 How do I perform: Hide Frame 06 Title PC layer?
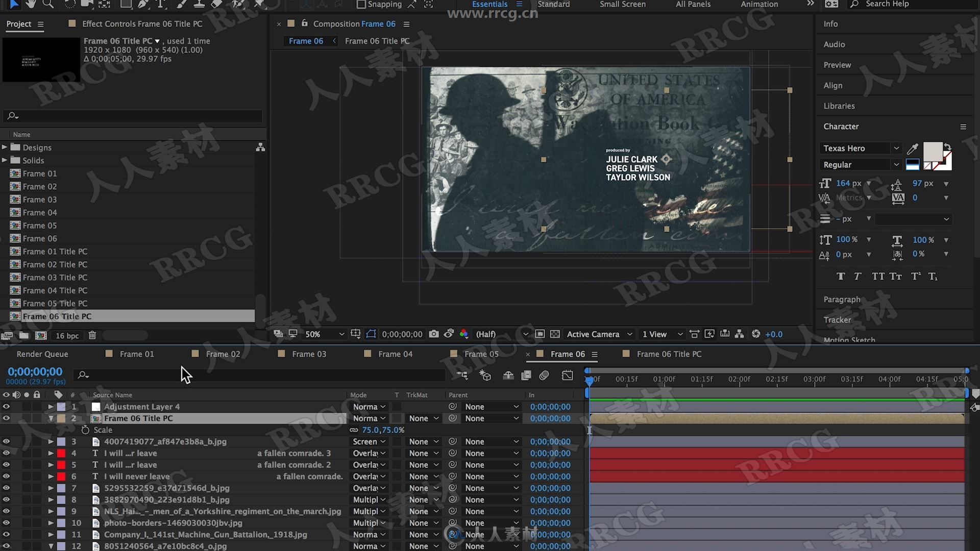point(6,418)
